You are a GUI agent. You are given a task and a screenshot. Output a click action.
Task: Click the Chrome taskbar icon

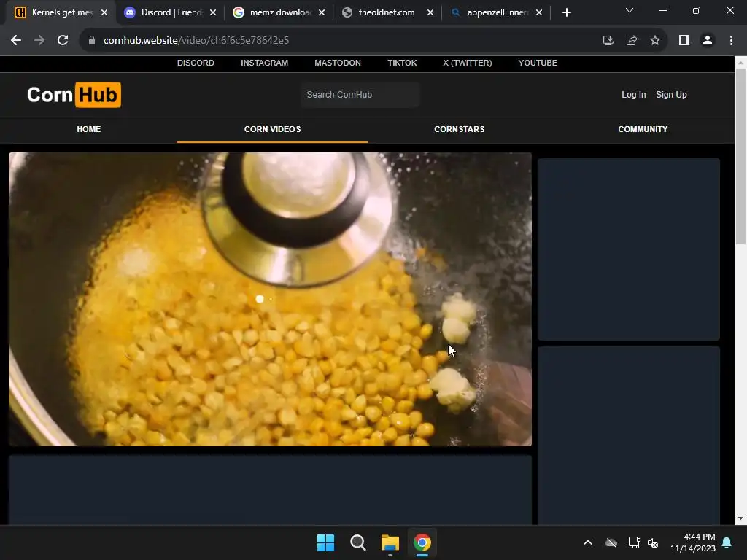click(422, 542)
